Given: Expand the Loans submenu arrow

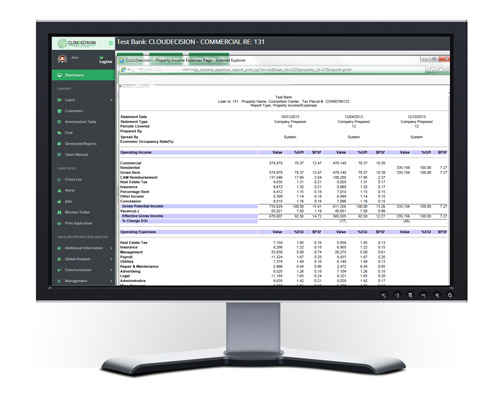Looking at the screenshot, I should tap(111, 100).
